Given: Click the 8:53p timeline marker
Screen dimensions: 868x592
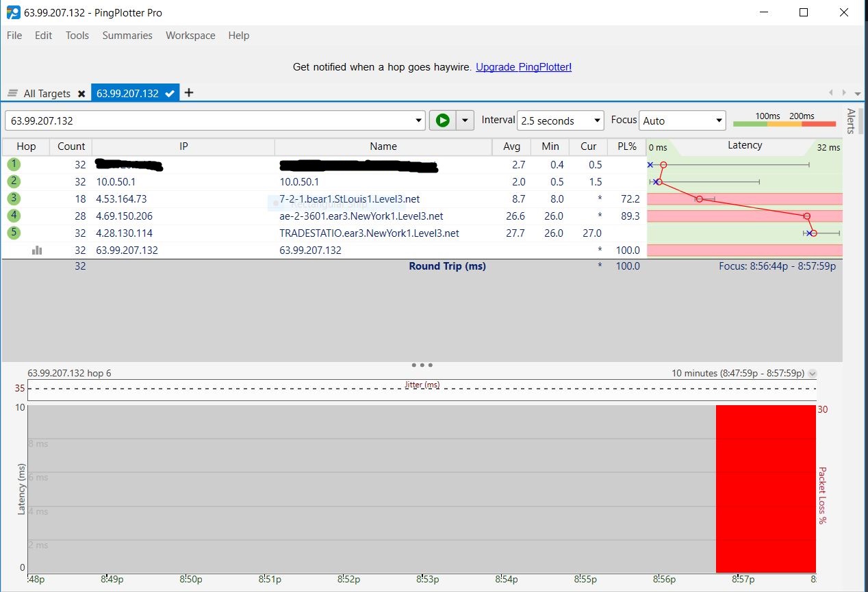Looking at the screenshot, I should pyautogui.click(x=427, y=580).
